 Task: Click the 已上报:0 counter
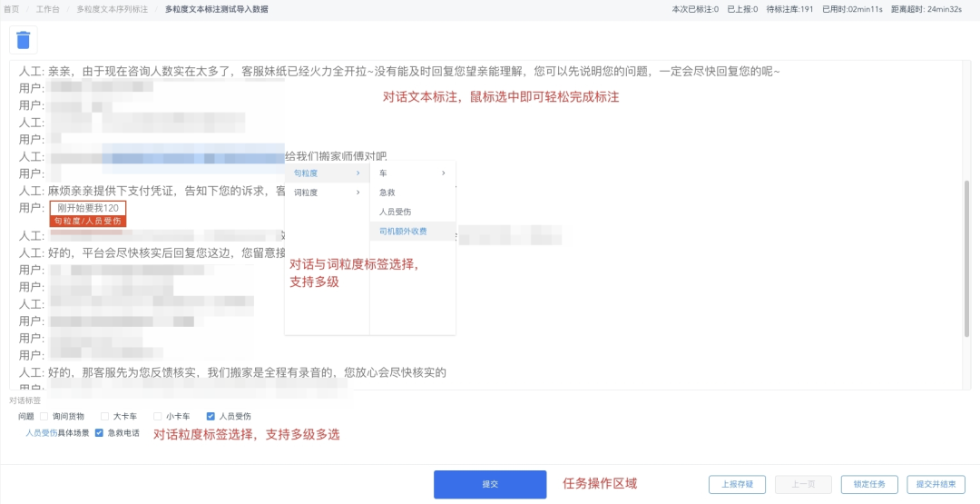pyautogui.click(x=742, y=9)
